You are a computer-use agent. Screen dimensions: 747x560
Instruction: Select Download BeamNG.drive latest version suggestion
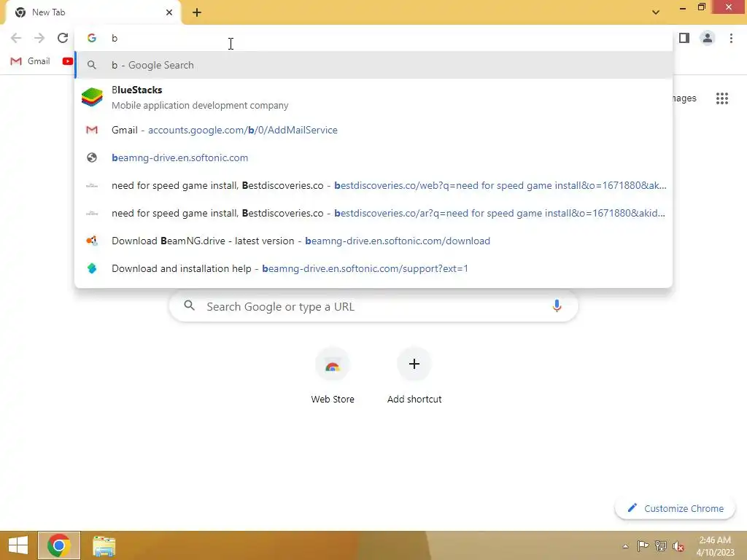click(373, 241)
